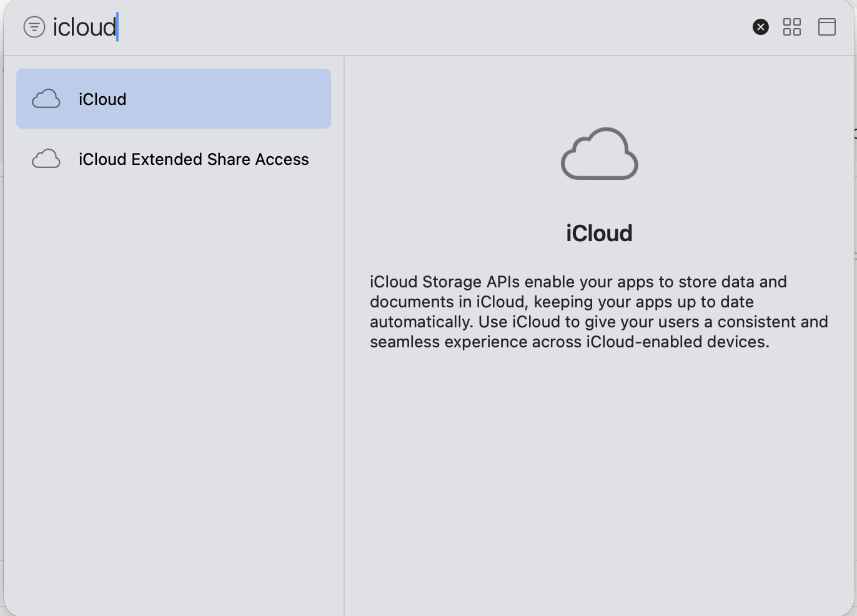The height and width of the screenshot is (616, 857).
Task: Click the cloud icon in the iCloud row
Action: click(46, 99)
